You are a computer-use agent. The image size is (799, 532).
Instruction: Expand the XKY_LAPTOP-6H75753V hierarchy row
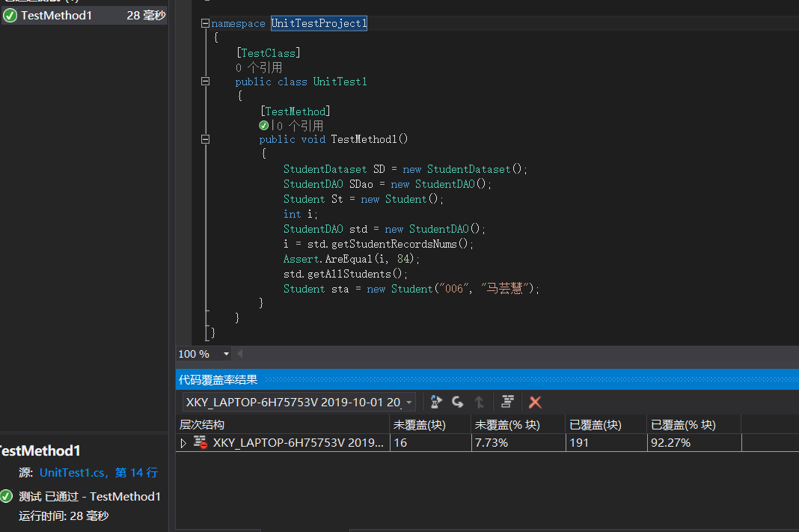click(183, 443)
